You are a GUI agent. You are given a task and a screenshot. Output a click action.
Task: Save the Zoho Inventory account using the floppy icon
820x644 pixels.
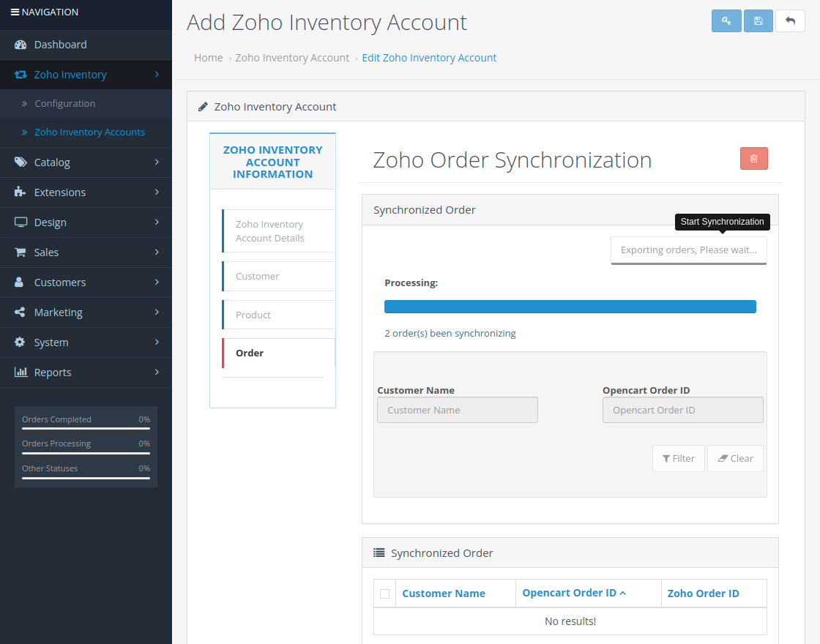(758, 20)
